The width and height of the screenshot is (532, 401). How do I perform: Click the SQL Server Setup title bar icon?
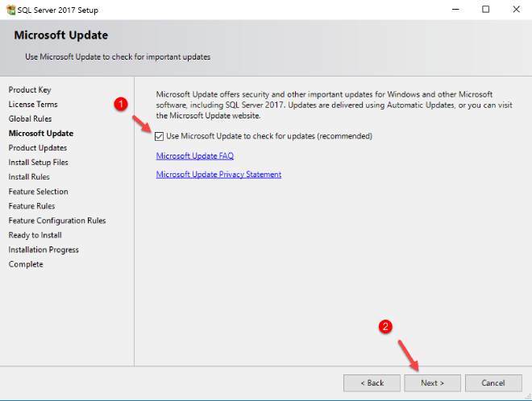click(9, 9)
